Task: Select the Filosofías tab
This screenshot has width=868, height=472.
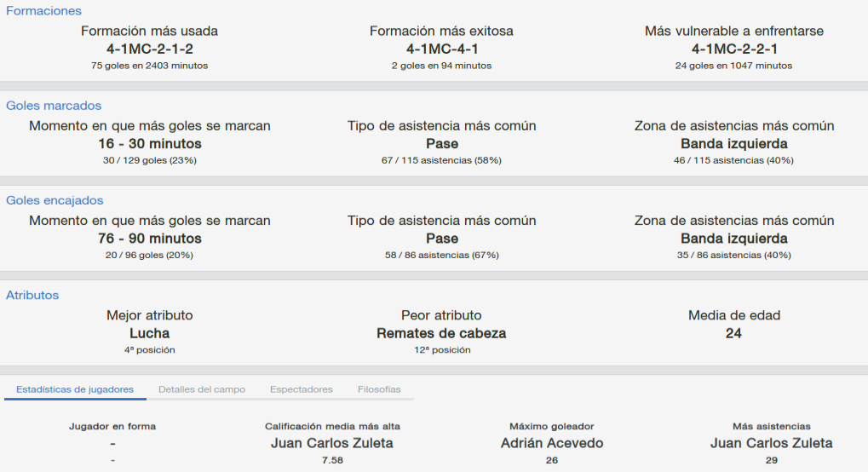Action: click(379, 389)
